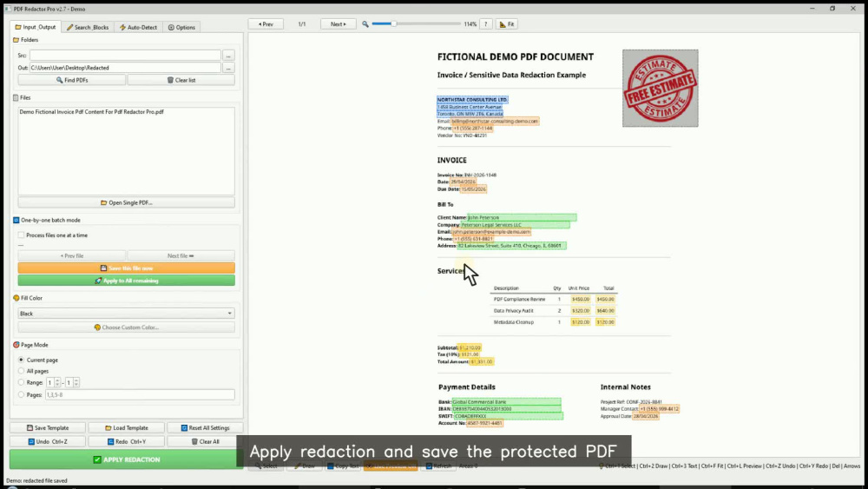Click the Fit button
Screen dimensions: 868x489
(x=507, y=24)
